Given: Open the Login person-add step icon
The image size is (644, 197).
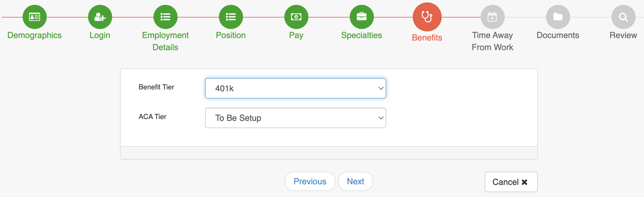Looking at the screenshot, I should (100, 17).
